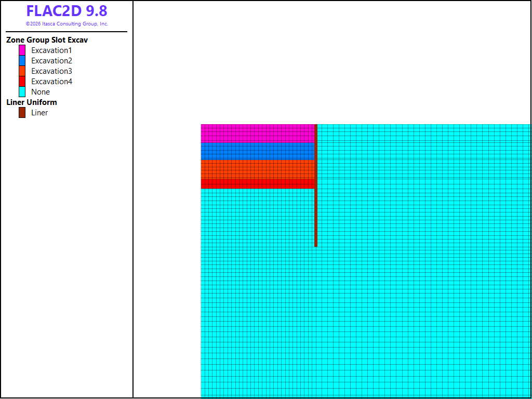Click the magenta Excavation1 zone in the mesh
The width and height of the screenshot is (532, 399).
258,134
